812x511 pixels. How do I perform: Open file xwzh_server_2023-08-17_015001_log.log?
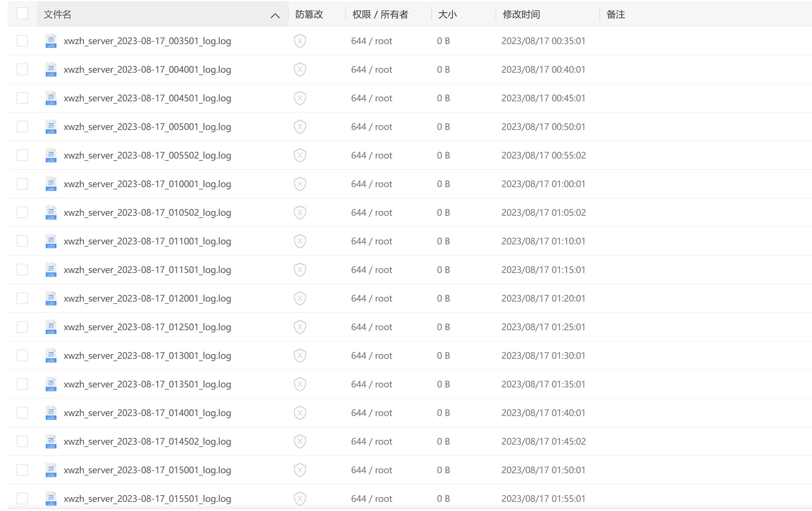(x=147, y=470)
